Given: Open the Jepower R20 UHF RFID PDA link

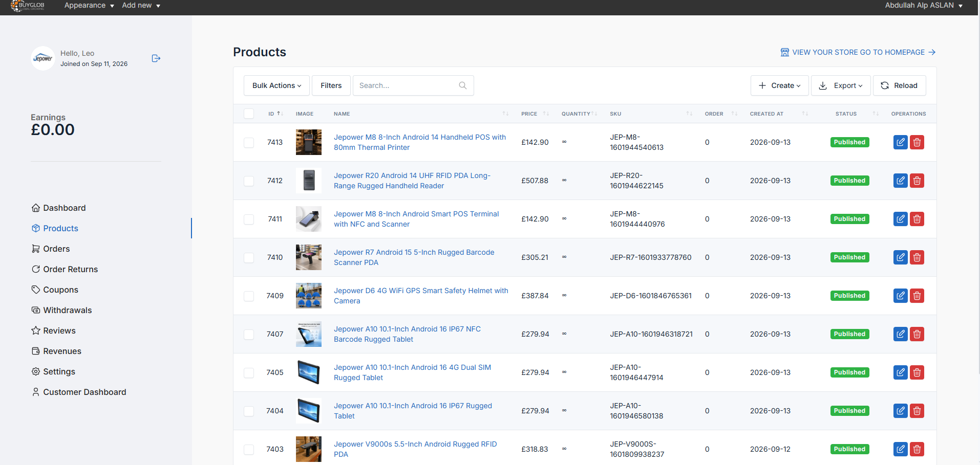Looking at the screenshot, I should pyautogui.click(x=412, y=181).
